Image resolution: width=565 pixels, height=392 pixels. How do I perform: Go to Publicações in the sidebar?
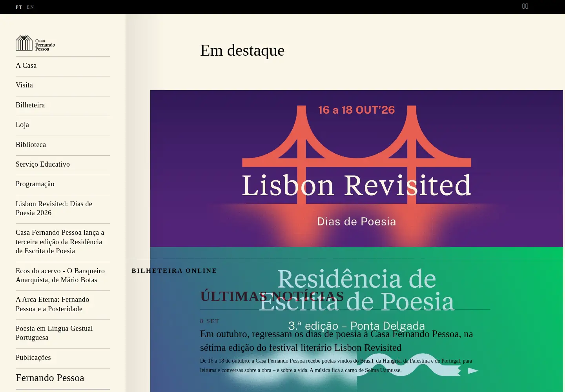tap(33, 358)
